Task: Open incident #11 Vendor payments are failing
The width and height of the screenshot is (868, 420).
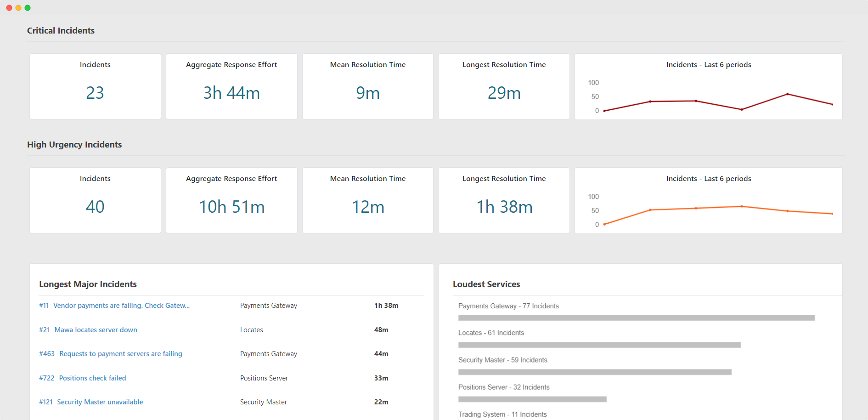Action: [x=114, y=306]
